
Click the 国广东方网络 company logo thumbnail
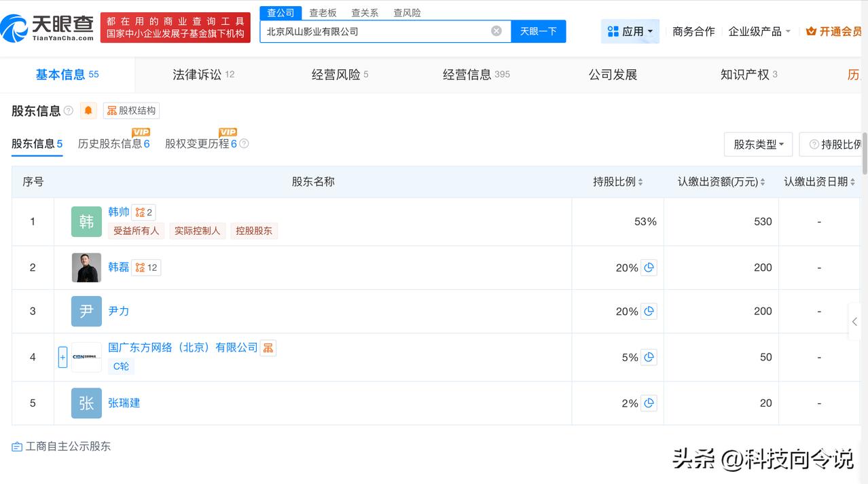86,357
